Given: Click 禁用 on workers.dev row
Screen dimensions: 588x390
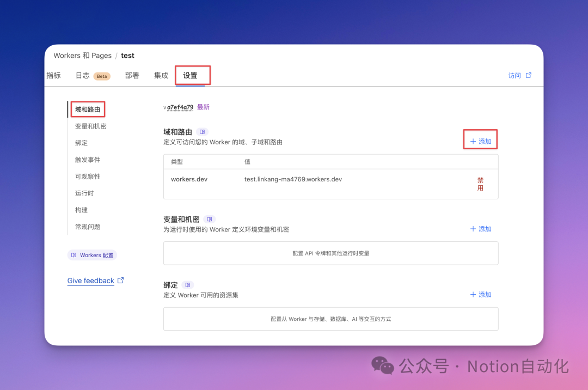Looking at the screenshot, I should [x=480, y=184].
